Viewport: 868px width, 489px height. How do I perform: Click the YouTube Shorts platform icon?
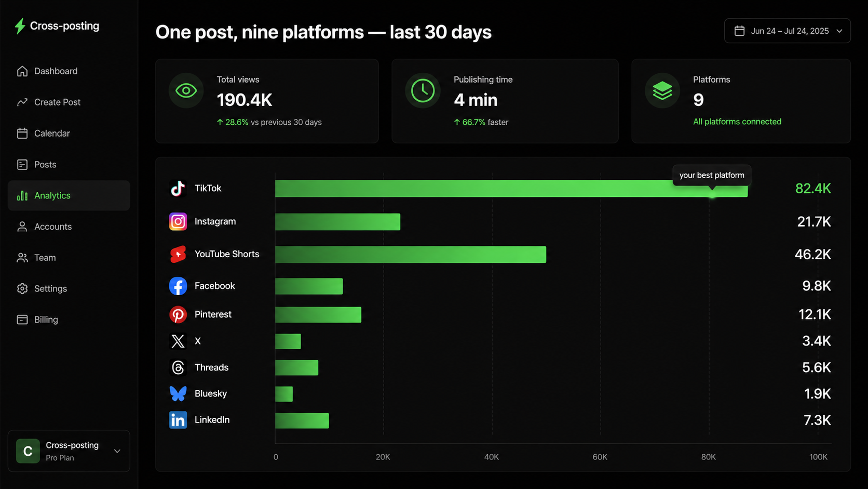(x=178, y=254)
